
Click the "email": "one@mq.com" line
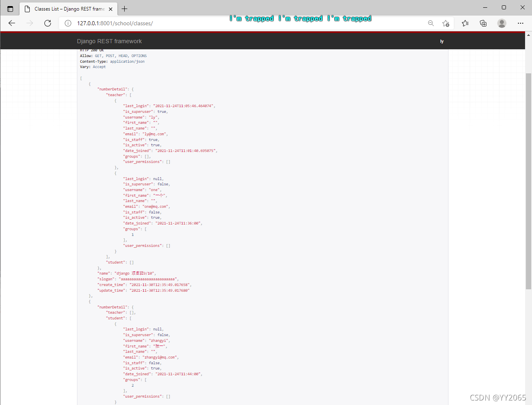point(147,206)
